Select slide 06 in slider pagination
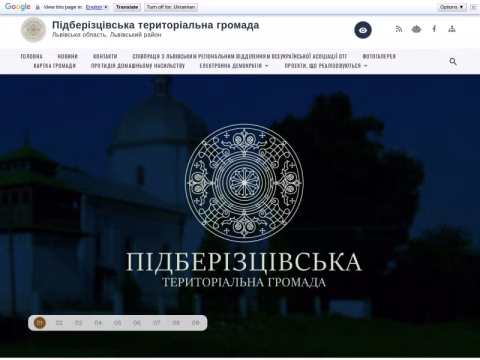The width and height of the screenshot is (480, 360). [x=137, y=323]
